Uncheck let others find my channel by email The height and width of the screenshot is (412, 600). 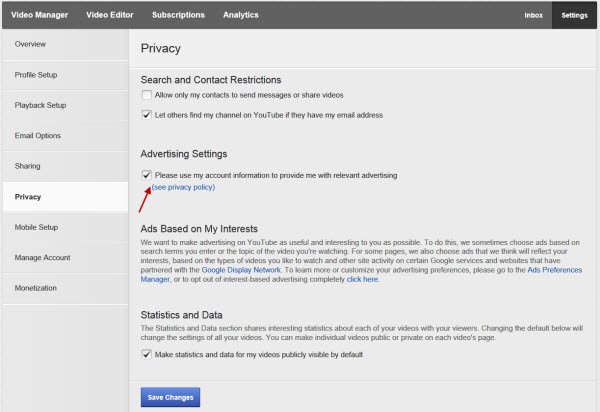[x=147, y=114]
